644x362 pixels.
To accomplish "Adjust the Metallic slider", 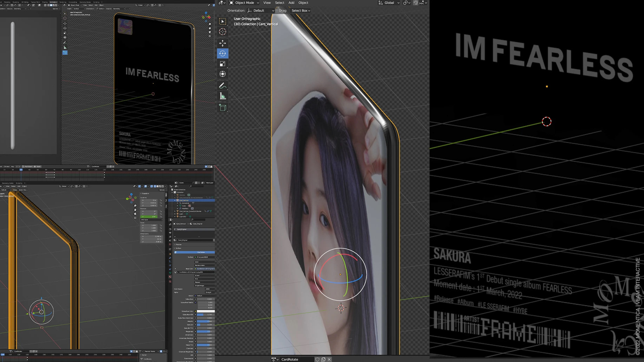I will coord(206,321).
